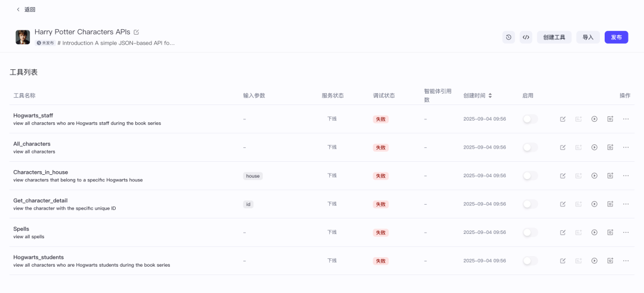644x293 pixels.
Task: Click the 下线 status in All_characters row
Action: (332, 147)
